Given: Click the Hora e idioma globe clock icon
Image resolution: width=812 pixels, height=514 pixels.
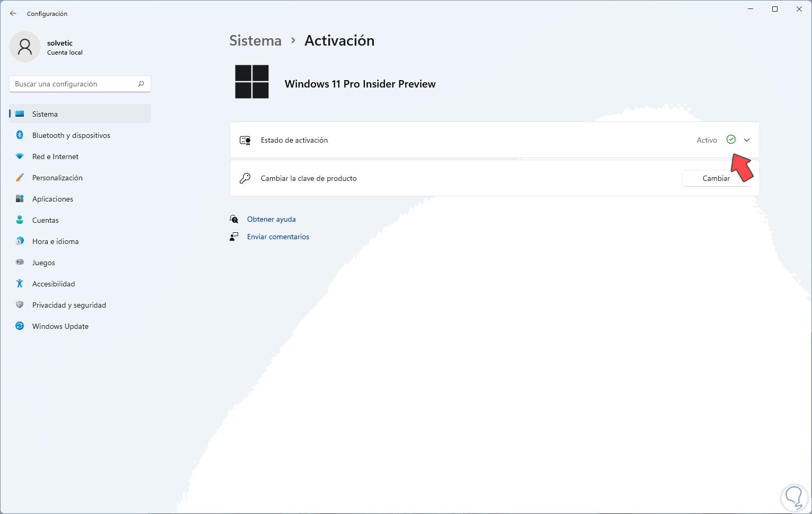Looking at the screenshot, I should [x=20, y=241].
